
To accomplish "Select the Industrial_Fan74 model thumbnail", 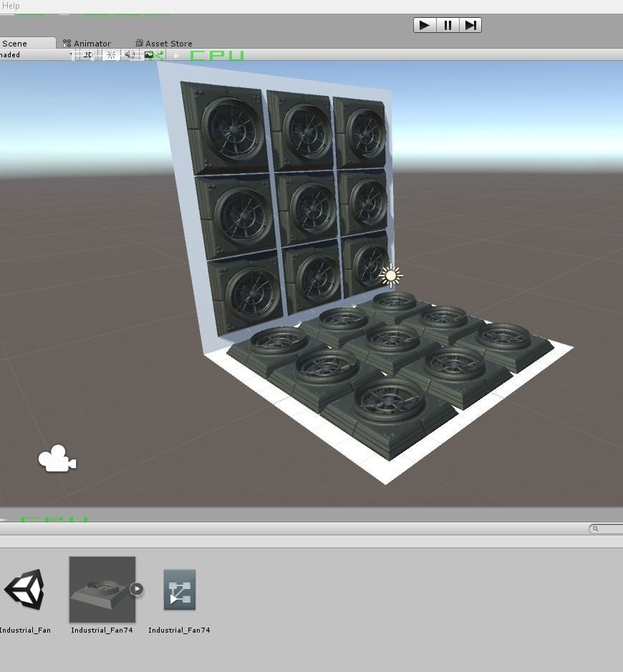I will click(x=102, y=589).
